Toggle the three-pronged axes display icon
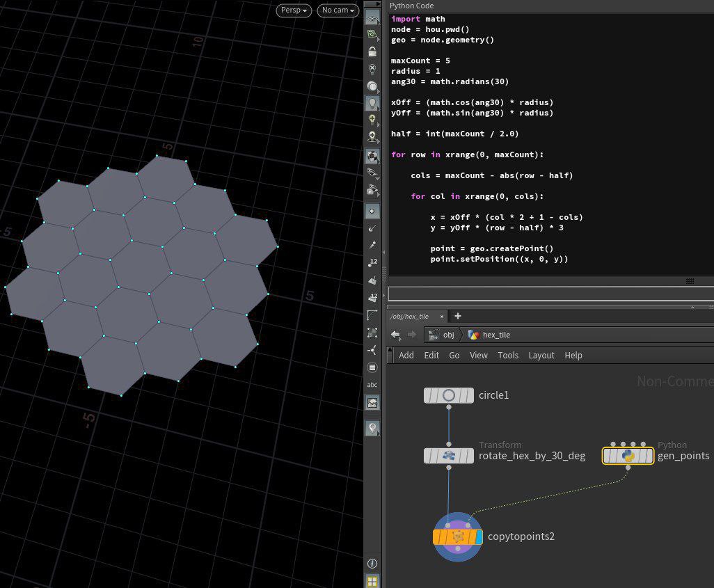Screen dimensions: 714x588 pyautogui.click(x=372, y=350)
